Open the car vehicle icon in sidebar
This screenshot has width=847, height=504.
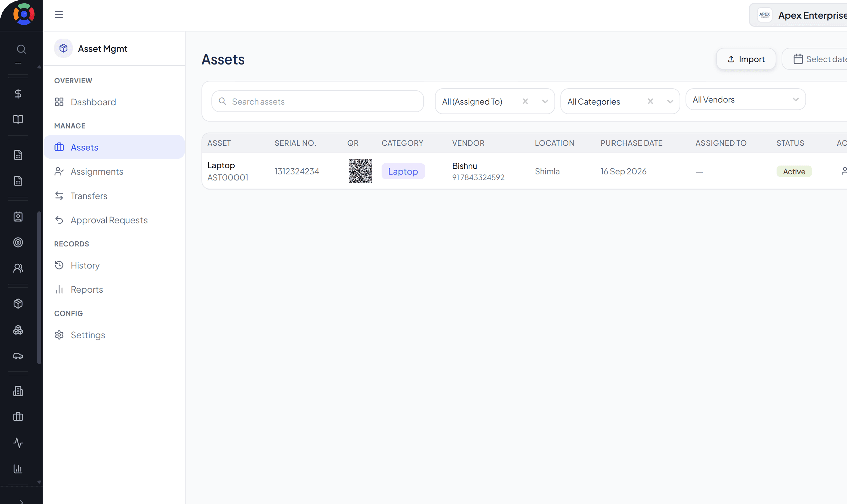click(18, 356)
